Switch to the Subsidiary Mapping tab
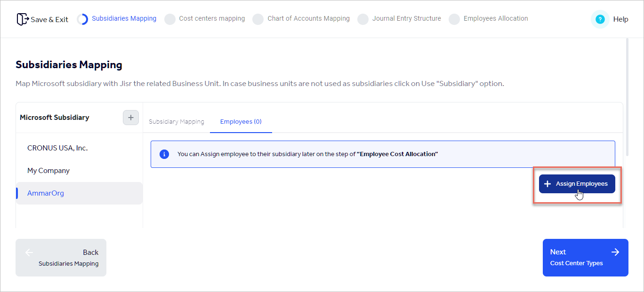This screenshot has height=292, width=644. coord(177,121)
